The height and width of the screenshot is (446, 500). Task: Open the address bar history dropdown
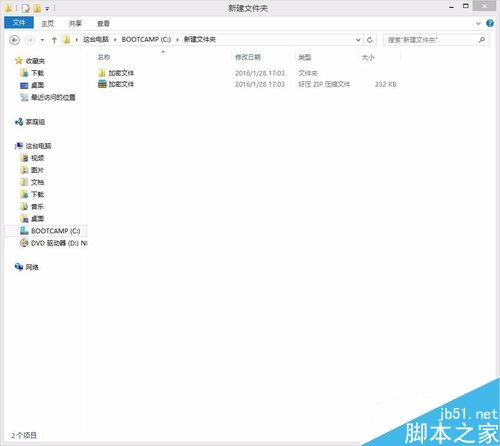[x=358, y=40]
